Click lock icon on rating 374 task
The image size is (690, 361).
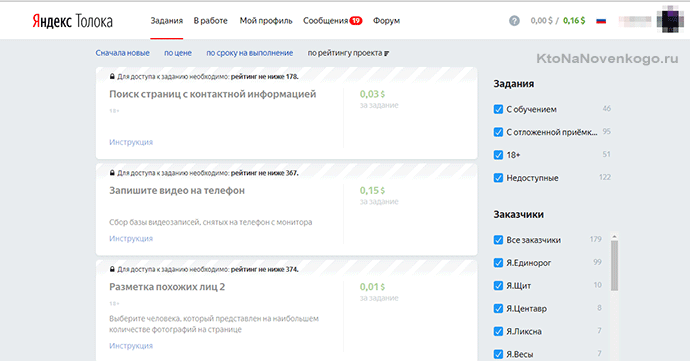[112, 269]
